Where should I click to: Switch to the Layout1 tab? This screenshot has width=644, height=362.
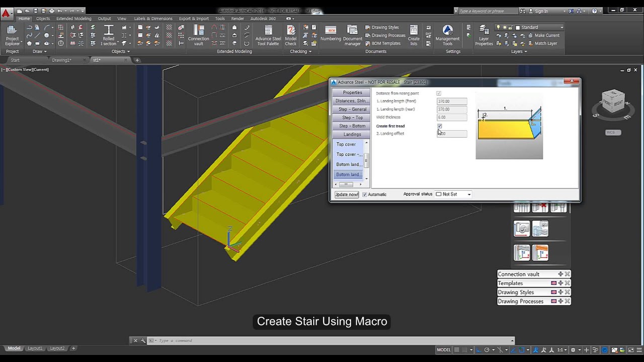[x=35, y=348]
